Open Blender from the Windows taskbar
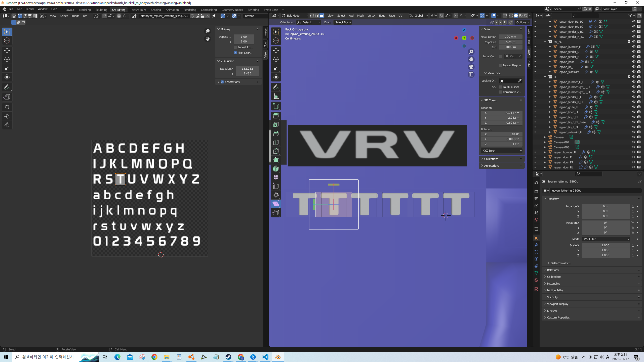This screenshot has width=644, height=362. click(x=278, y=357)
